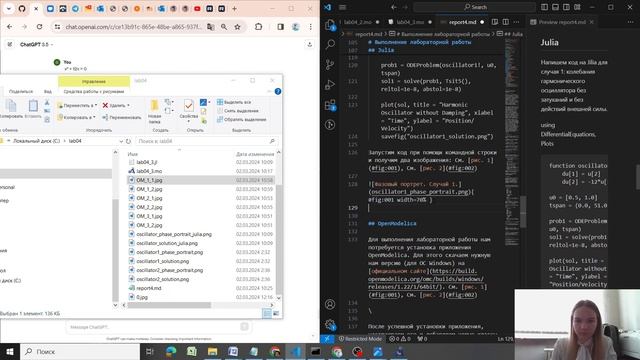Click the Explorer file list horizontal scrollbar
The width and height of the screenshot is (640, 360).
(169, 305)
